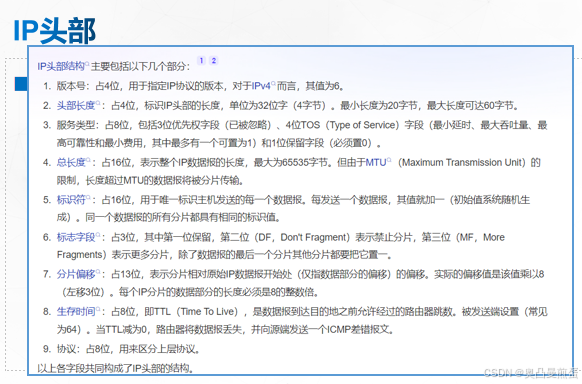Viewport: 582px width, 384px height.
Task: Follow the MTU hyperlink
Action: pos(376,163)
